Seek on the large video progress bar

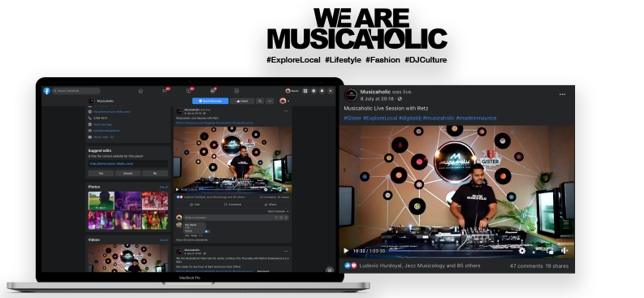pos(451,251)
